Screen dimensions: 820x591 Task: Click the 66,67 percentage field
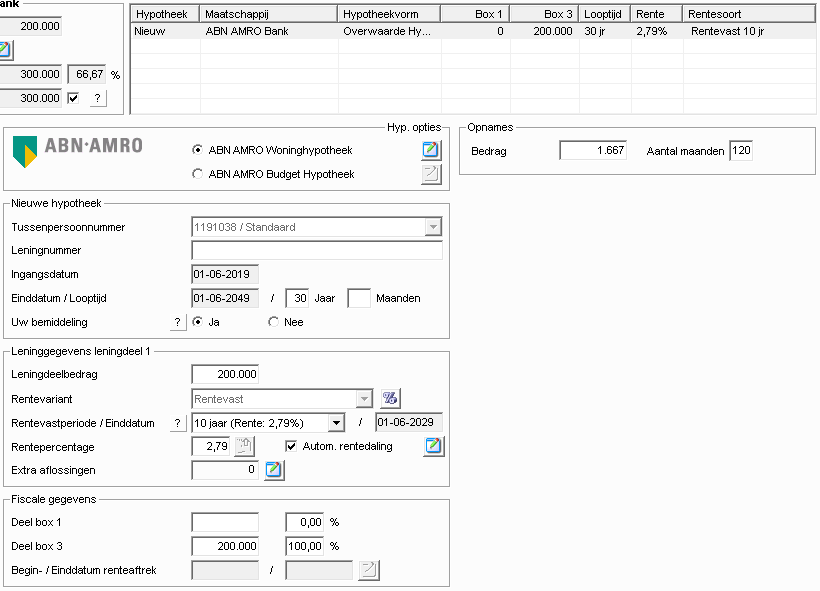(x=87, y=74)
